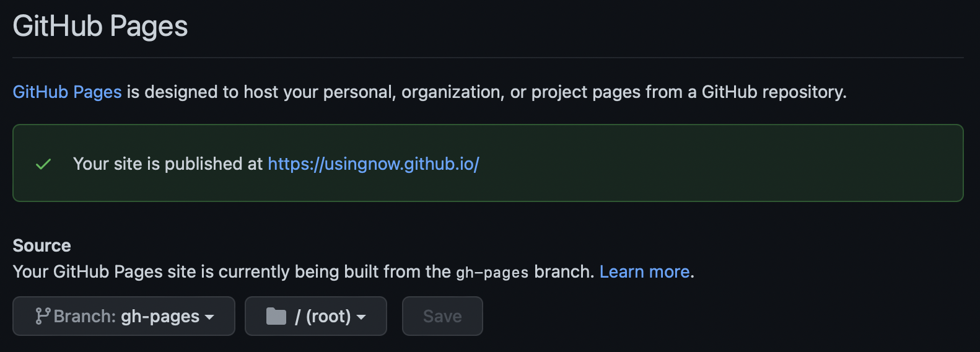Click the GitHub Pages section heading
Image resolution: width=980 pixels, height=352 pixels.
point(100,26)
